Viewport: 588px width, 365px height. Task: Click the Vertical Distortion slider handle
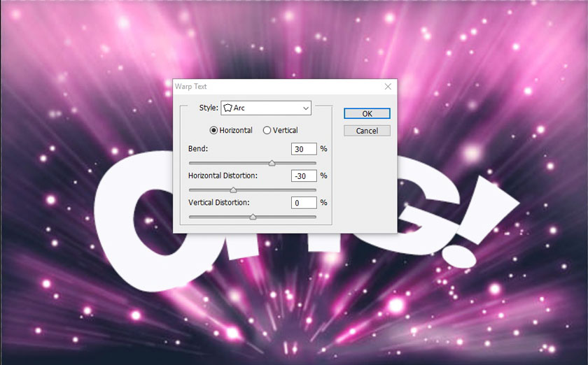coord(253,217)
